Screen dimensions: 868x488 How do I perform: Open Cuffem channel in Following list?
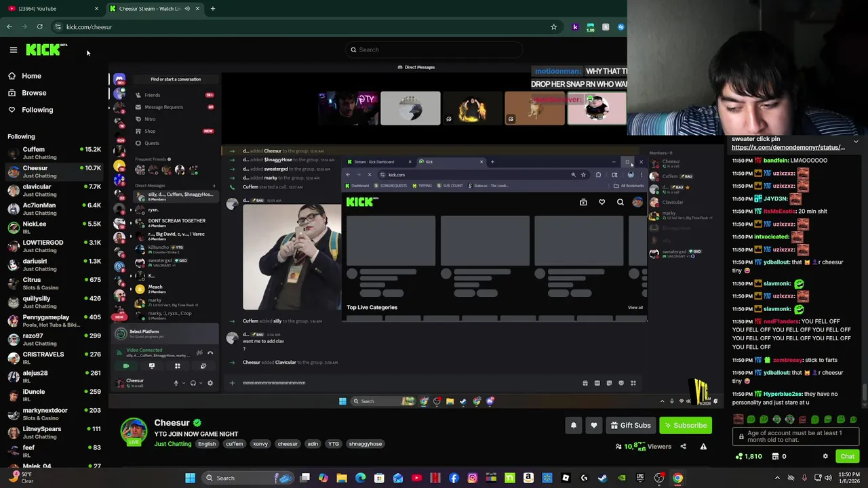pyautogui.click(x=54, y=153)
